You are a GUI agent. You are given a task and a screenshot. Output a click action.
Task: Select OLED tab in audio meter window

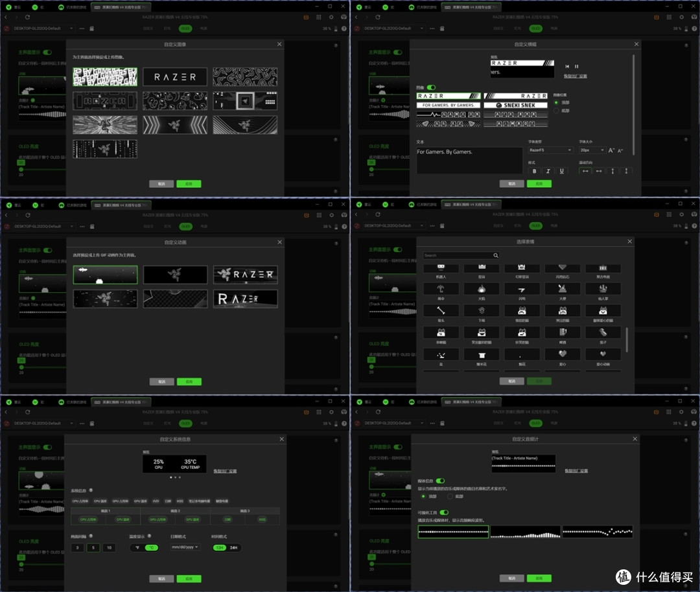coord(536,423)
